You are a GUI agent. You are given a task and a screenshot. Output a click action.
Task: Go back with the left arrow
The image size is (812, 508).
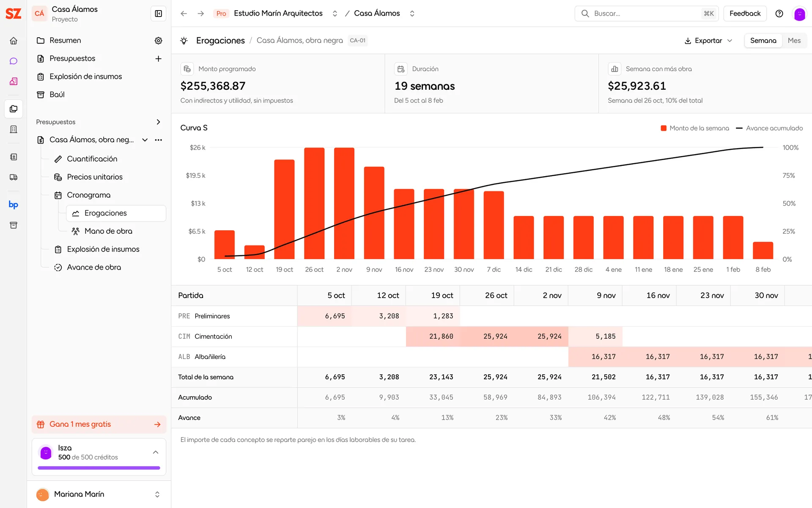coord(184,14)
